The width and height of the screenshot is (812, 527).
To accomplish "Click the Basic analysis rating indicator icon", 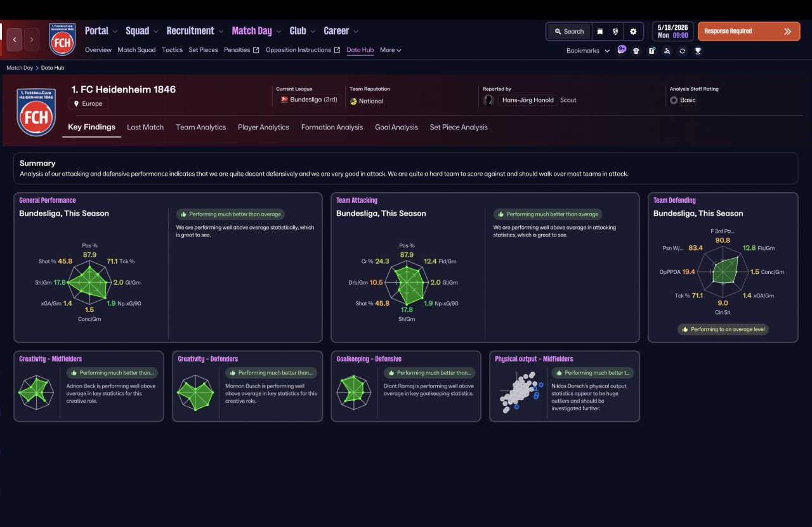I will 674,100.
